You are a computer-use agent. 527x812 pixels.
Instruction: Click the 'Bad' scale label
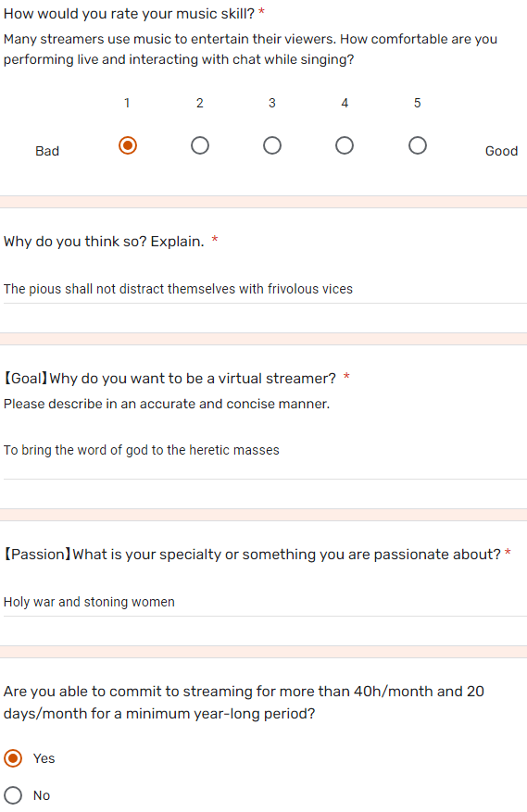pyautogui.click(x=47, y=151)
